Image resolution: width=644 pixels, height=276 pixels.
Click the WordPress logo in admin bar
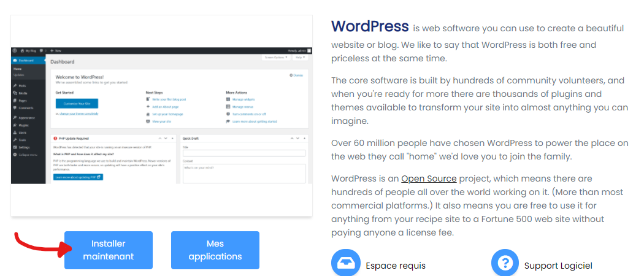(14, 50)
